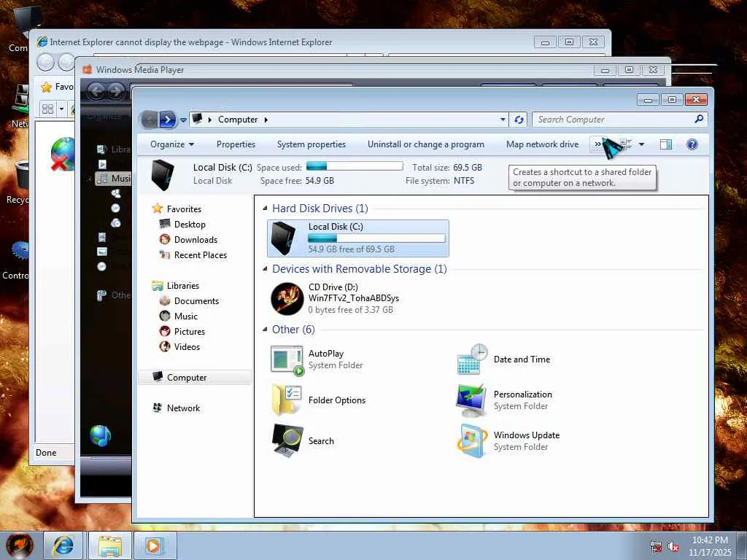The image size is (747, 560).
Task: Select the Windows Update icon
Action: [x=472, y=441]
